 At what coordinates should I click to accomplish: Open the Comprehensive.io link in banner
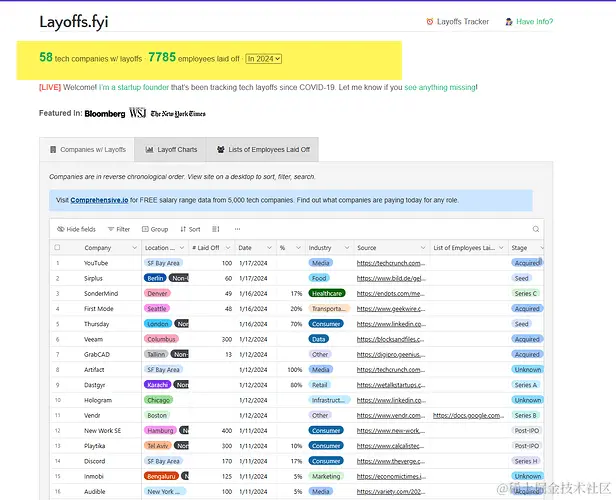(x=99, y=200)
